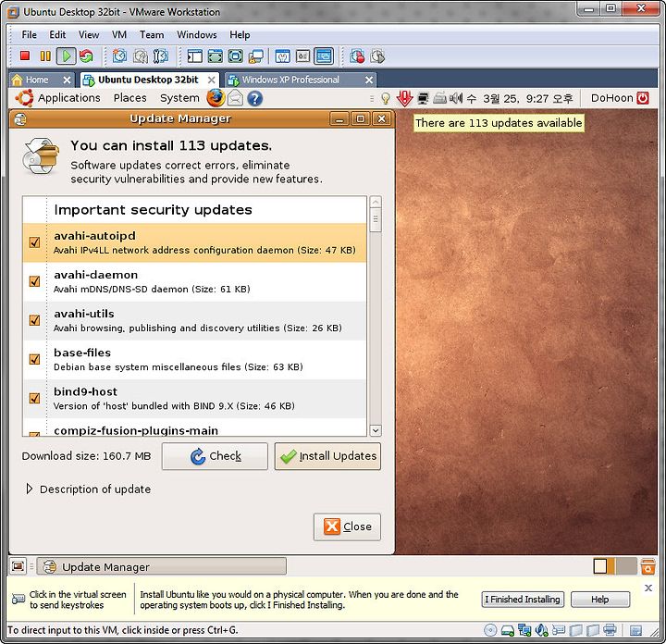Start recording with the red-dot capture icon
Image resolution: width=666 pixels, height=644 pixels.
[x=357, y=56]
